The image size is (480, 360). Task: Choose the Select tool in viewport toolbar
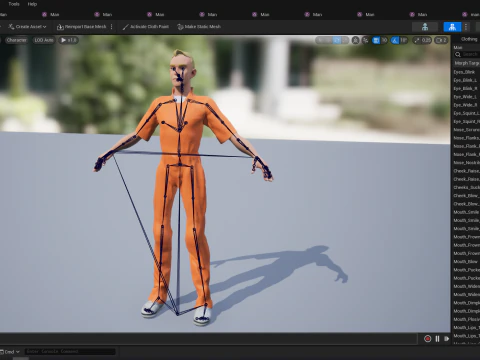click(x=320, y=40)
